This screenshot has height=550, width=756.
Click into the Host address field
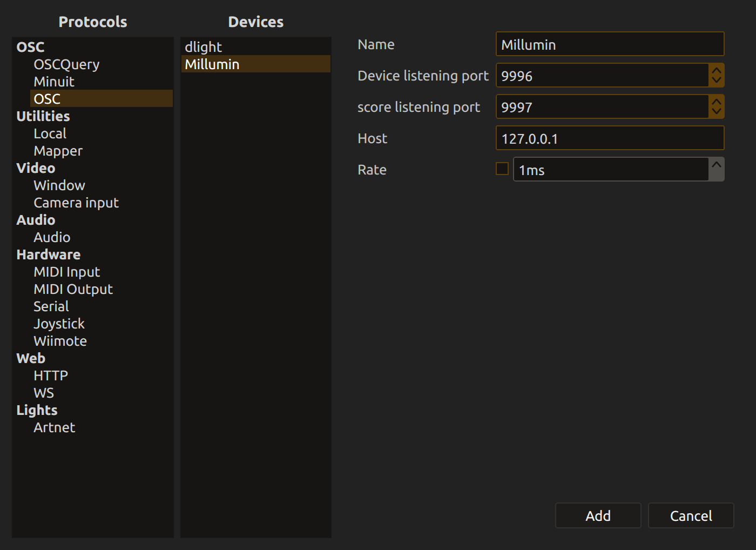pos(610,138)
